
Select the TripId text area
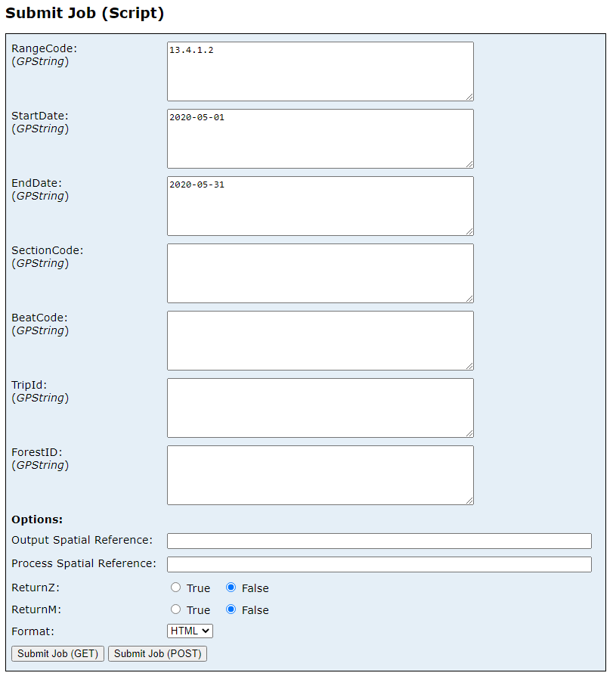tap(319, 407)
